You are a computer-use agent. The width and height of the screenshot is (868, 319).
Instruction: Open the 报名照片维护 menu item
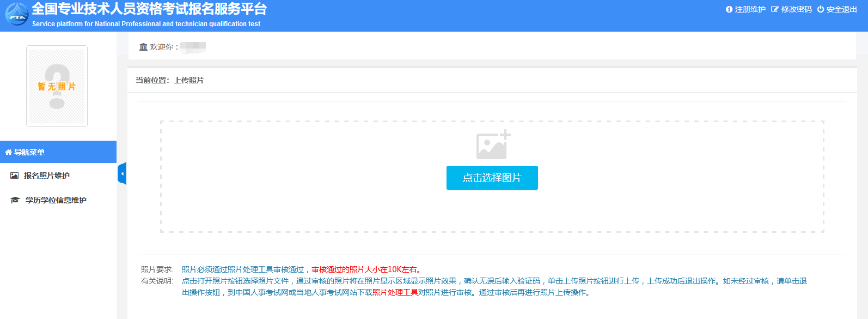pos(47,176)
